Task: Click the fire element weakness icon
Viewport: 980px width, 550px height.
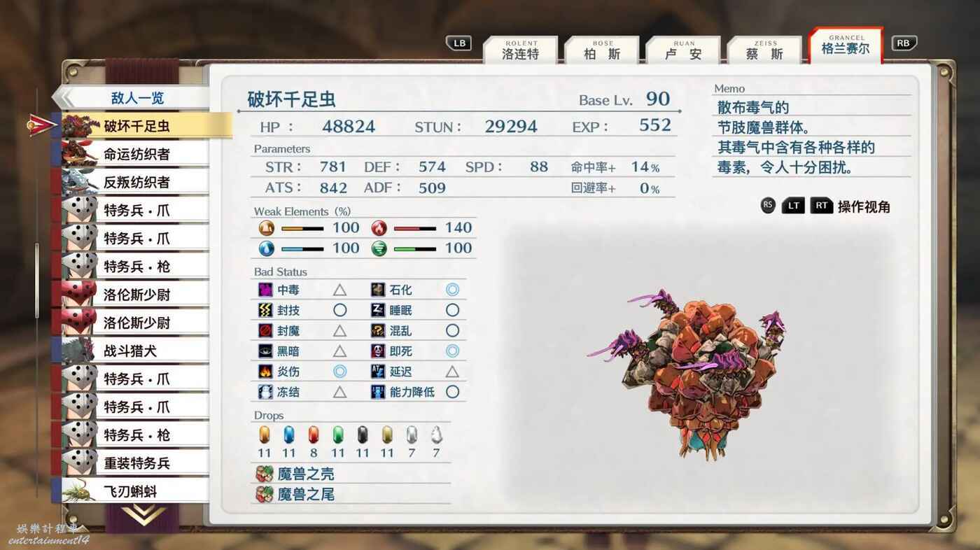Action: (x=379, y=227)
